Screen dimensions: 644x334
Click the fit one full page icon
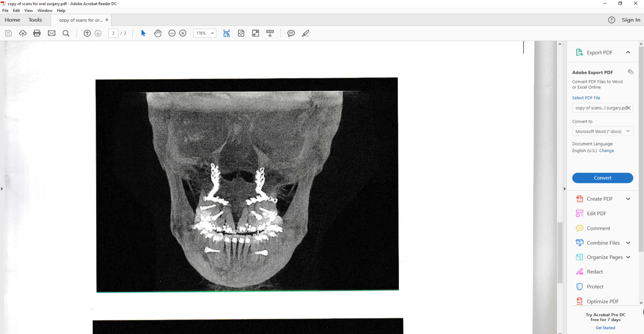pyautogui.click(x=241, y=33)
